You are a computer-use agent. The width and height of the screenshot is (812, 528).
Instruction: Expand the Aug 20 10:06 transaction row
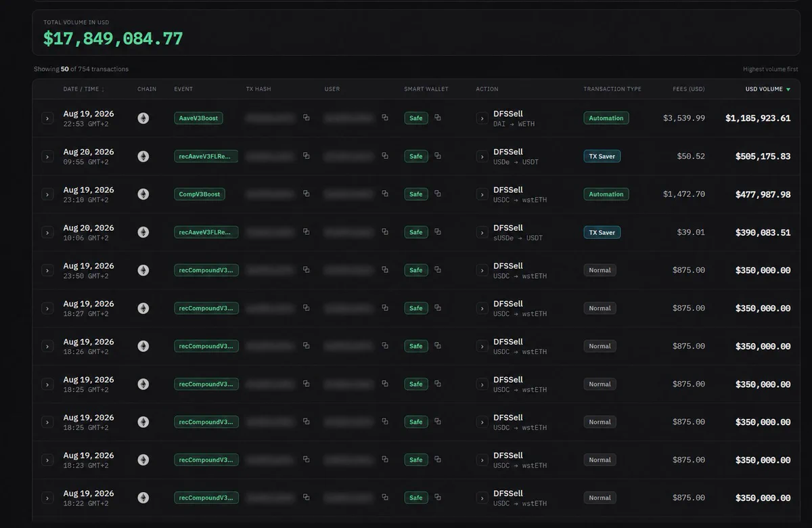[47, 232]
